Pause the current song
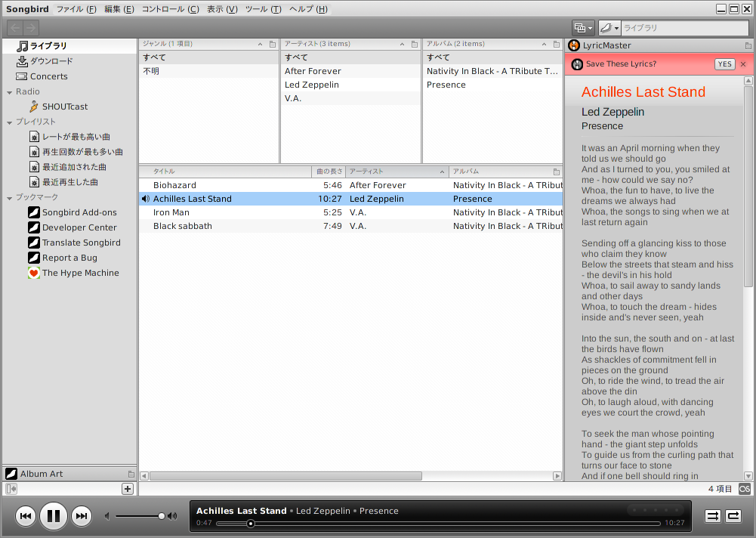Screen dimensions: 756x538 coord(53,516)
